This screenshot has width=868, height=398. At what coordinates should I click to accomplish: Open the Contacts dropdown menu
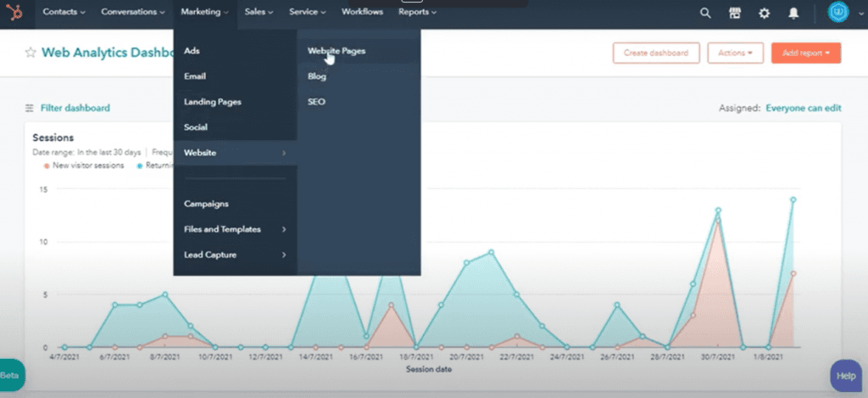coord(64,12)
